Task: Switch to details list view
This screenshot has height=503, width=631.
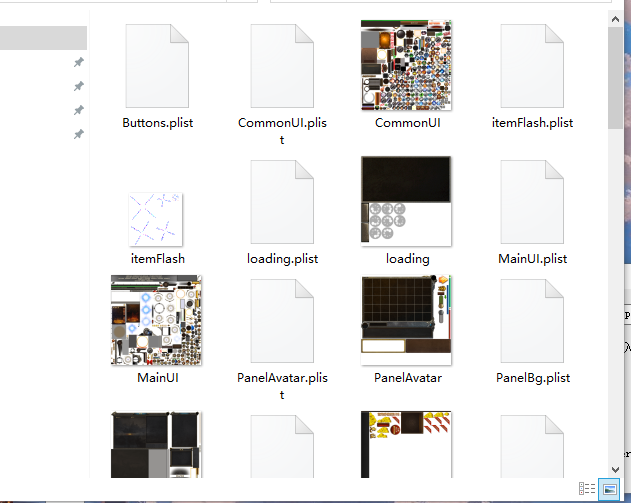Action: [x=587, y=489]
